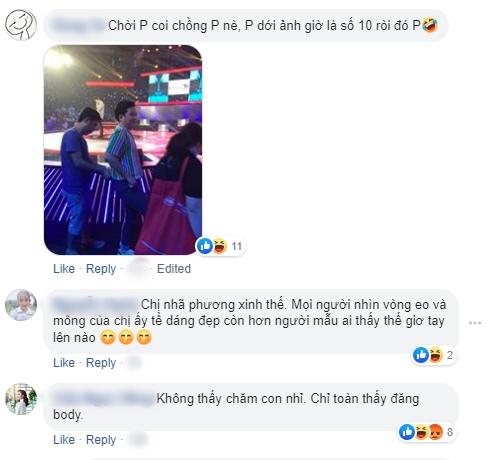View edit history via Edited label
This screenshot has width=491, height=460.
tap(174, 269)
